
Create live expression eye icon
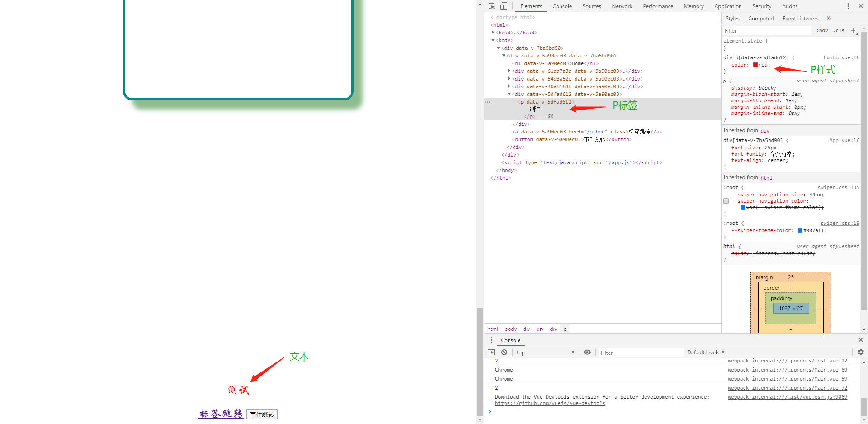pos(587,353)
